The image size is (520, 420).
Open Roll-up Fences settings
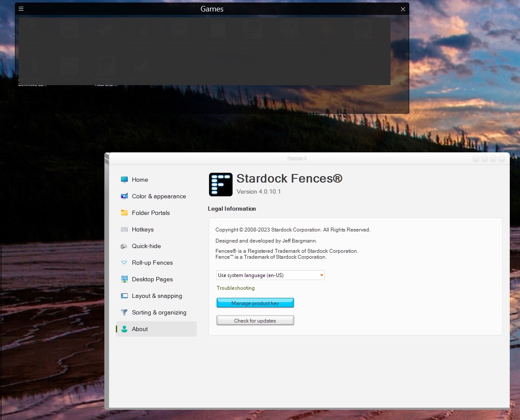click(x=156, y=263)
